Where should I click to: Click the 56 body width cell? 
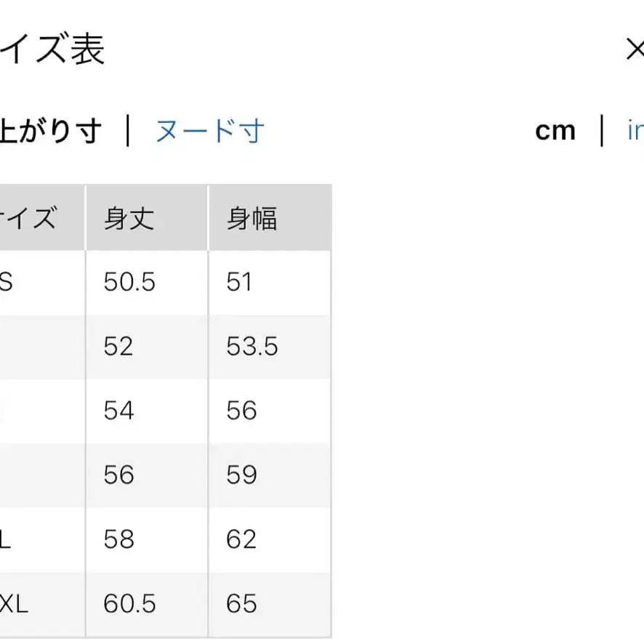tap(240, 411)
